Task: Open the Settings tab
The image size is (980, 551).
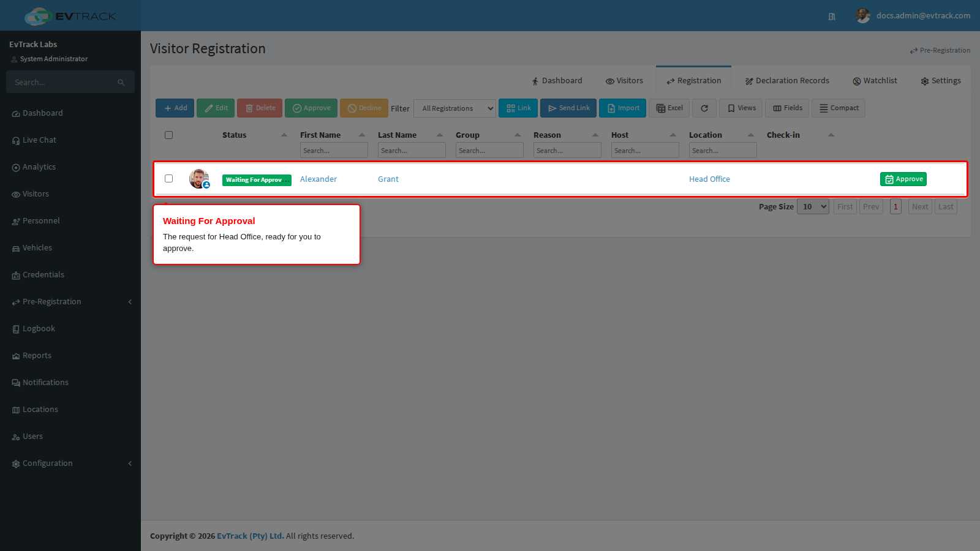Action: click(940, 81)
